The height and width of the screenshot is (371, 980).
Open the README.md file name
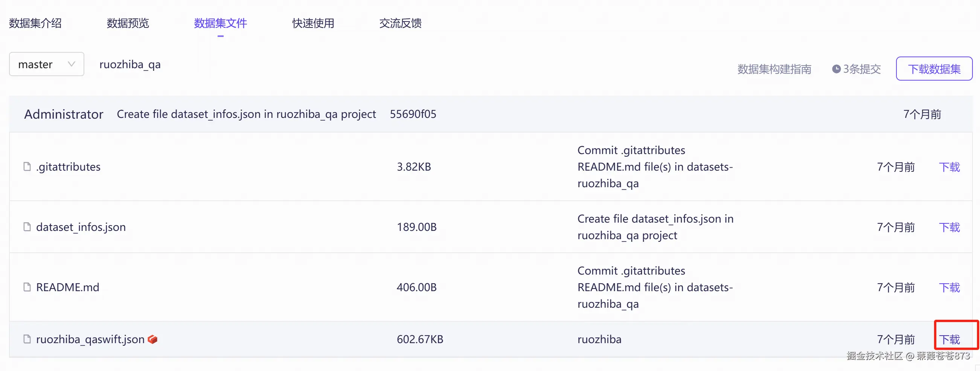[x=68, y=287]
